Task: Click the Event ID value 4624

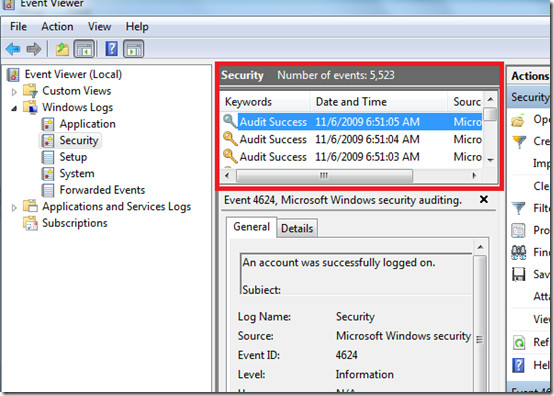Action: pyautogui.click(x=347, y=355)
